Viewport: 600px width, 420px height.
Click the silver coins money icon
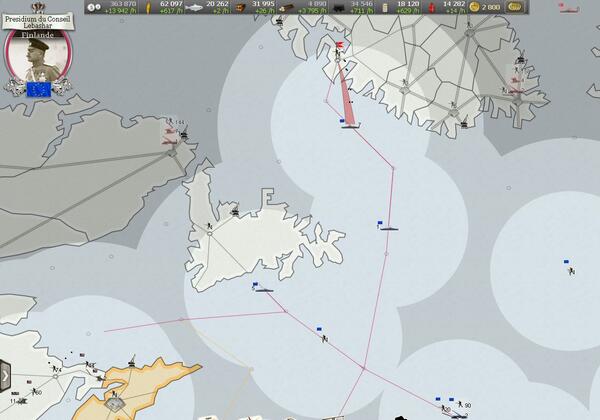point(94,7)
